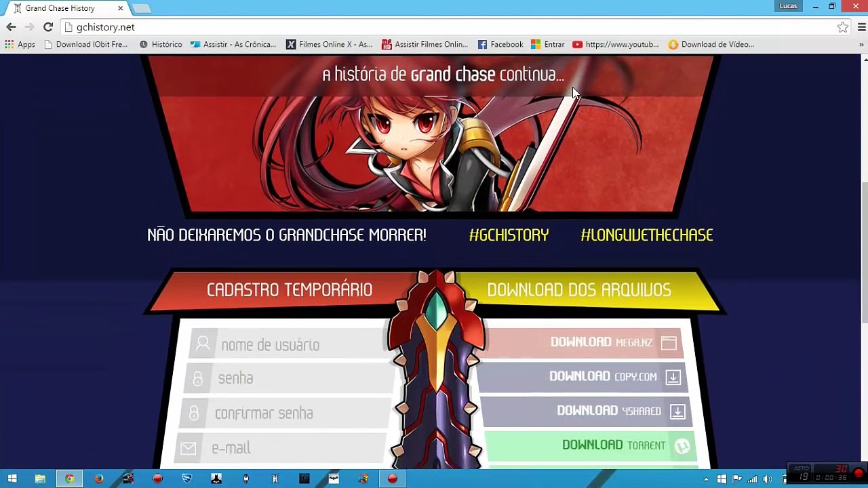Open the Entrar bookmark
The width and height of the screenshot is (868, 488).
coord(548,44)
